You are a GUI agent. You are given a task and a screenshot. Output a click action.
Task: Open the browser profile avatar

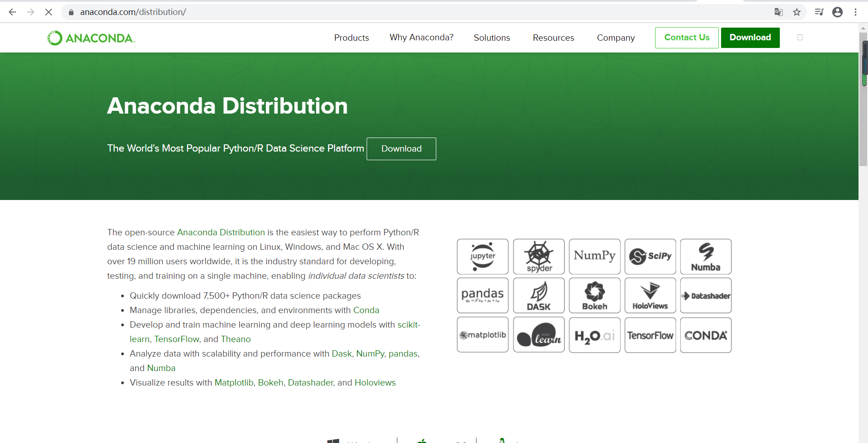point(837,12)
